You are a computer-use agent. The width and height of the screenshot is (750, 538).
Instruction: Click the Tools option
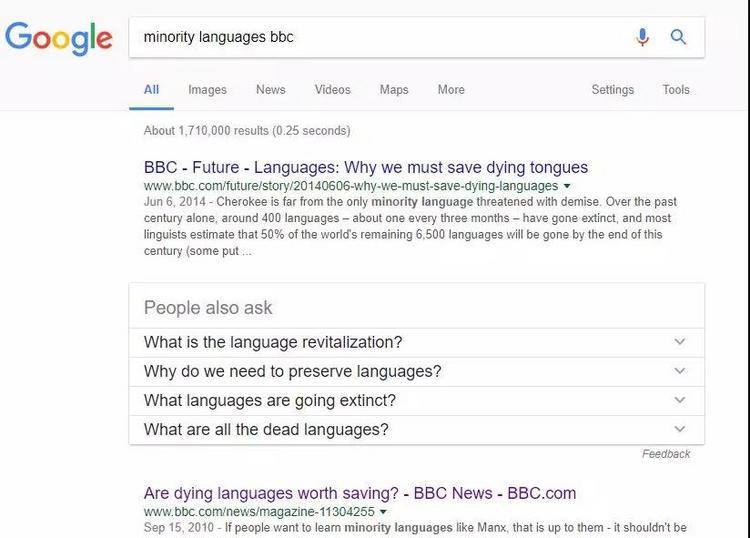coord(676,90)
